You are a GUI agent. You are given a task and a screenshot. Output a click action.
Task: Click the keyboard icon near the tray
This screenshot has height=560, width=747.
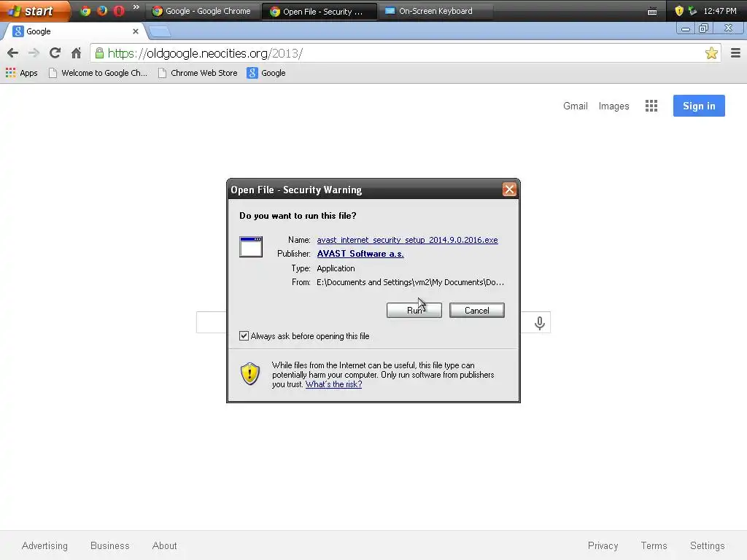(x=652, y=12)
